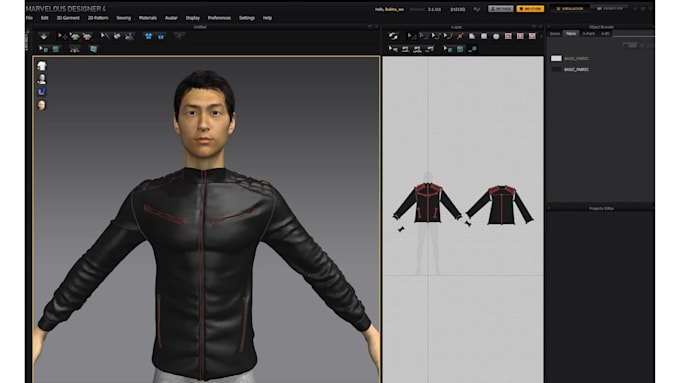
Task: Select the Polygon pattern tool in the 2D toolbar
Action: [x=472, y=36]
